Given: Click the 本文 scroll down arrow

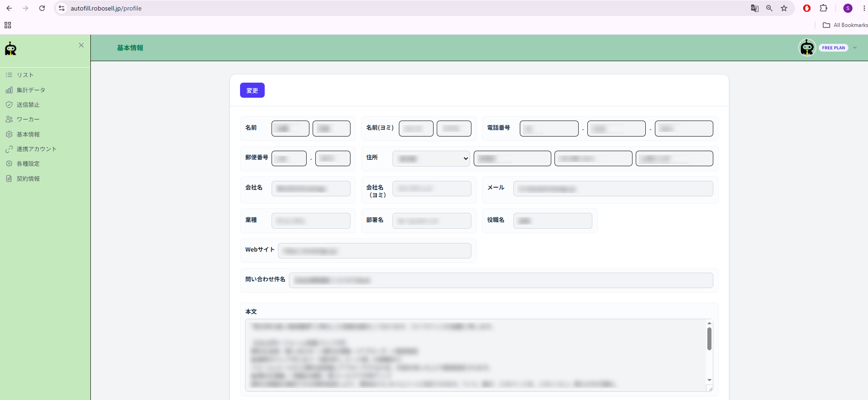Looking at the screenshot, I should [x=709, y=380].
